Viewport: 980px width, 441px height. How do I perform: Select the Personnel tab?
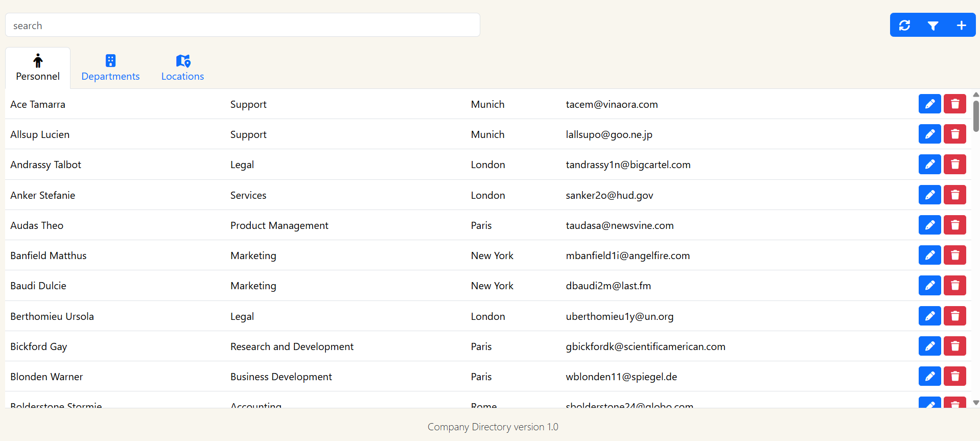(38, 68)
